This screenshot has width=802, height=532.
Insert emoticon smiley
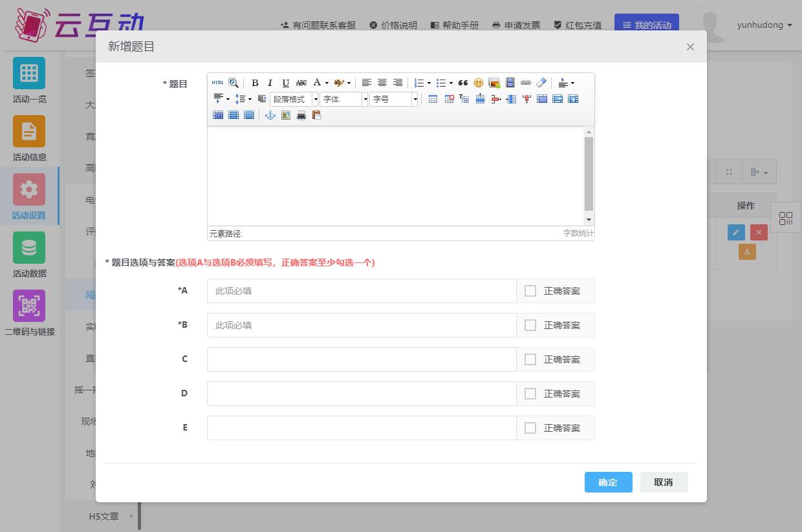pos(478,83)
